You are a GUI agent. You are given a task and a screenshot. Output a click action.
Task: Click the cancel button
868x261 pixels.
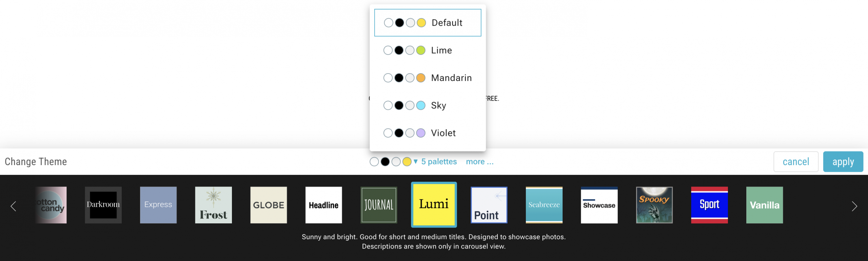click(795, 162)
